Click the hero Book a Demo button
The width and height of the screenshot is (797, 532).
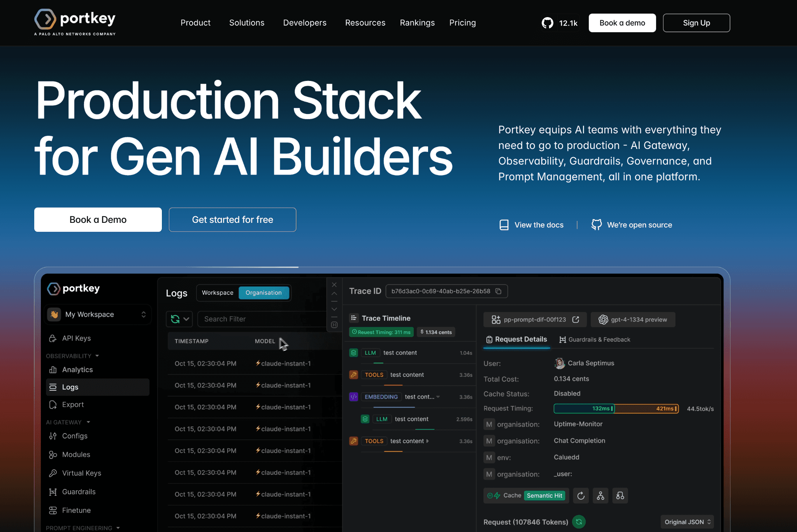(98, 220)
